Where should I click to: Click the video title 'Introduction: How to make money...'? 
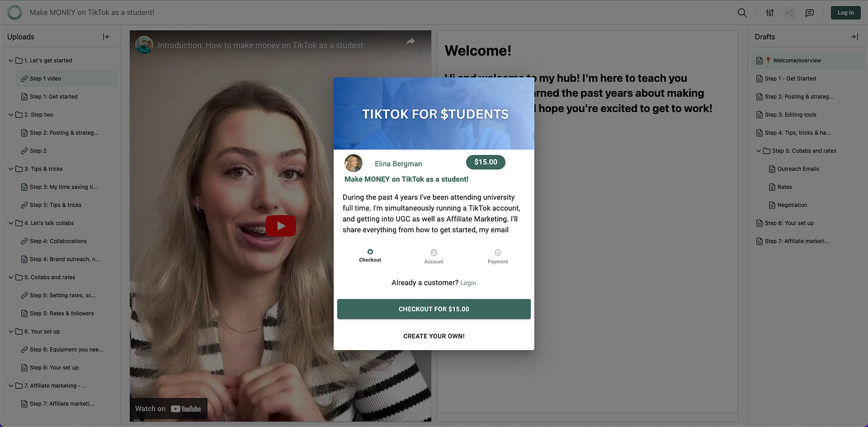261,45
